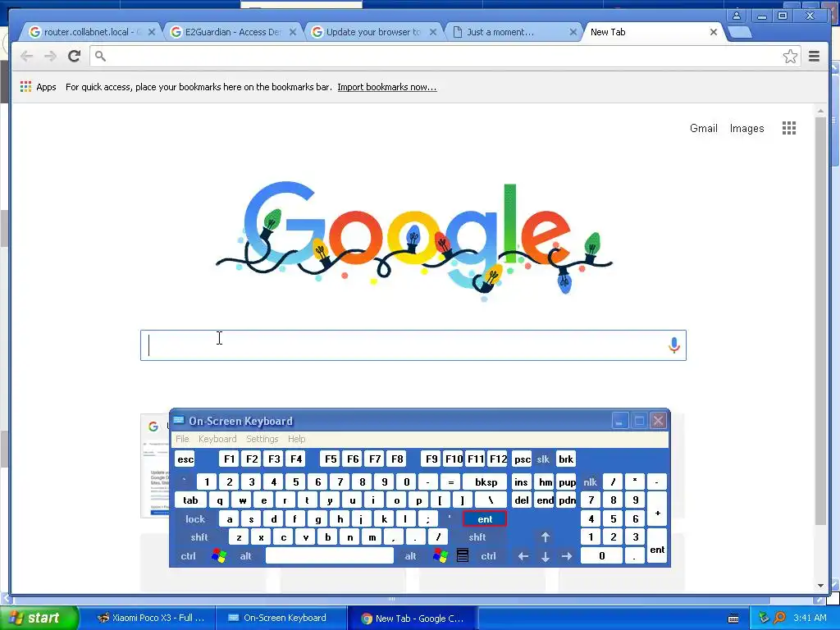Click the right Windows logo key on keyboard
Viewport: 840px width, 630px height.
441,555
